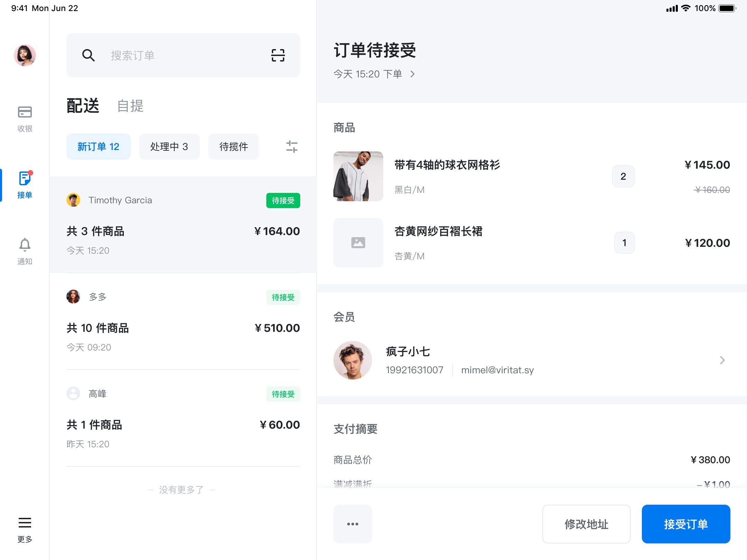Select the 处理中 3 filter chip
The width and height of the screenshot is (747, 560).
(169, 147)
